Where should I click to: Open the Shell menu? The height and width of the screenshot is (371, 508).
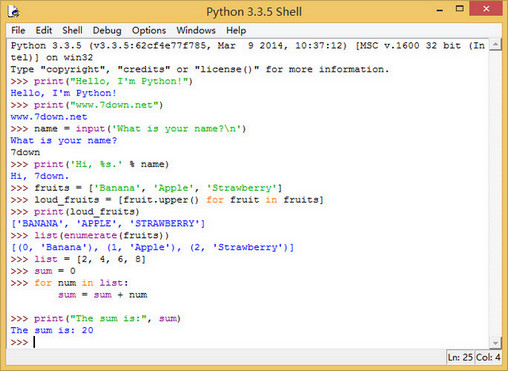click(72, 30)
